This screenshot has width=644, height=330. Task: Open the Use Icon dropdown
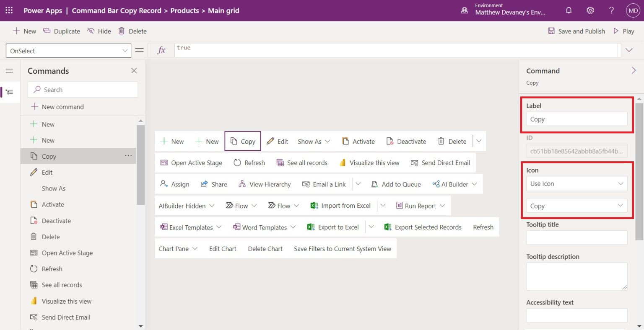576,183
